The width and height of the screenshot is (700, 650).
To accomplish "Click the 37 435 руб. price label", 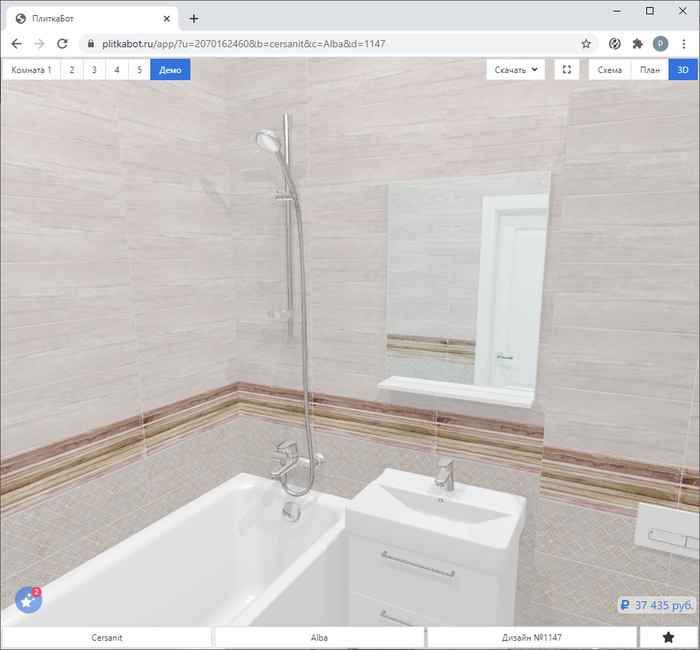I will pos(657,605).
